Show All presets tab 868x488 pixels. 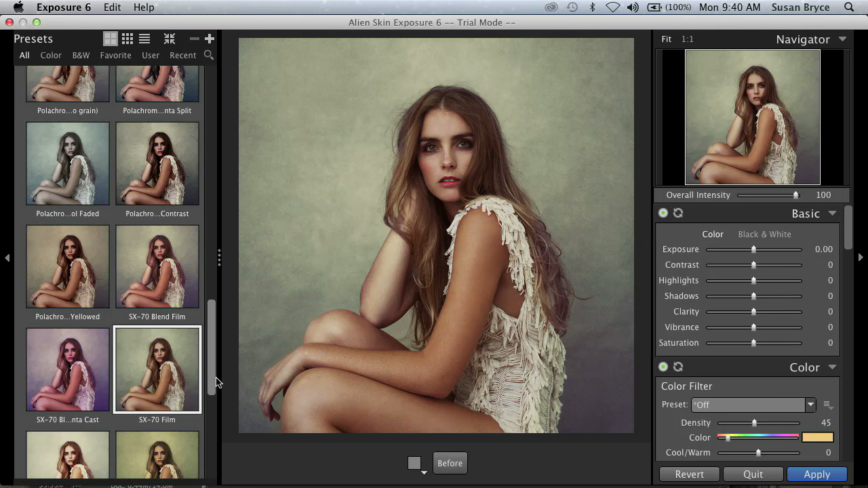[24, 55]
